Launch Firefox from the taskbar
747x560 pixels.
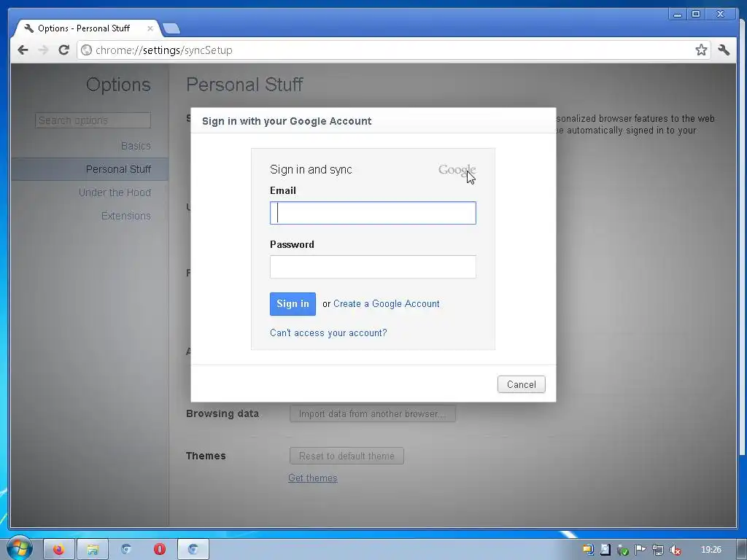(58, 550)
